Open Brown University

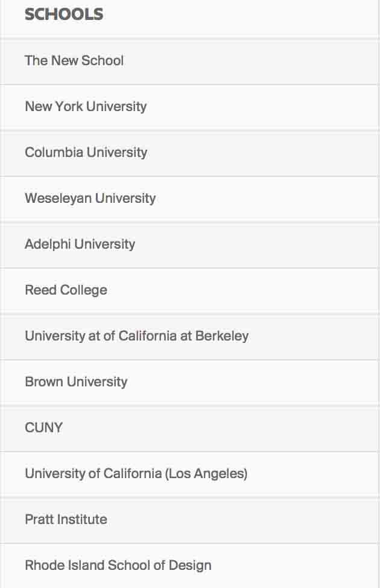point(189,383)
